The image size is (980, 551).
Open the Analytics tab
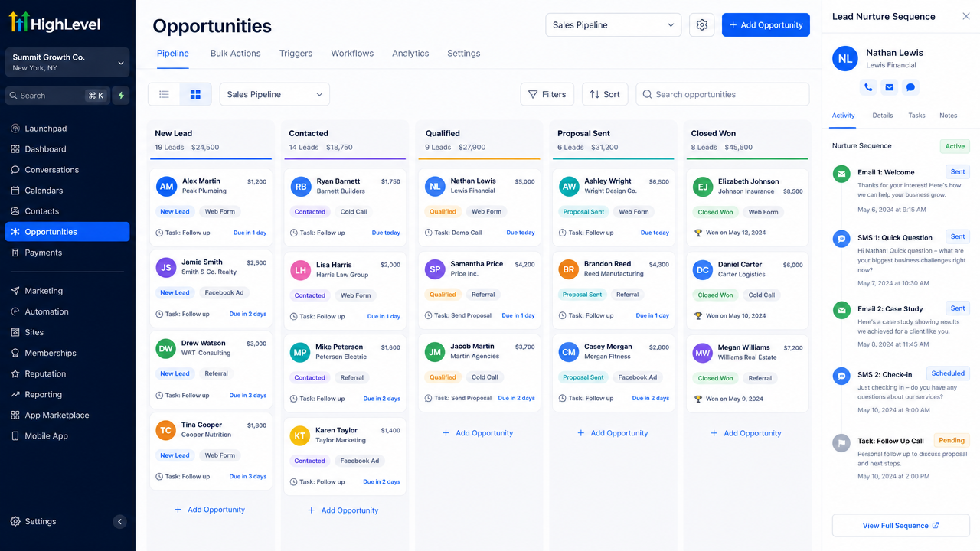410,54
